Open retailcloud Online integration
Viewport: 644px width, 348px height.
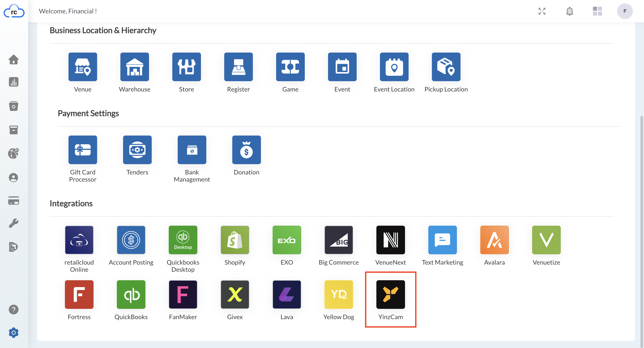point(79,240)
